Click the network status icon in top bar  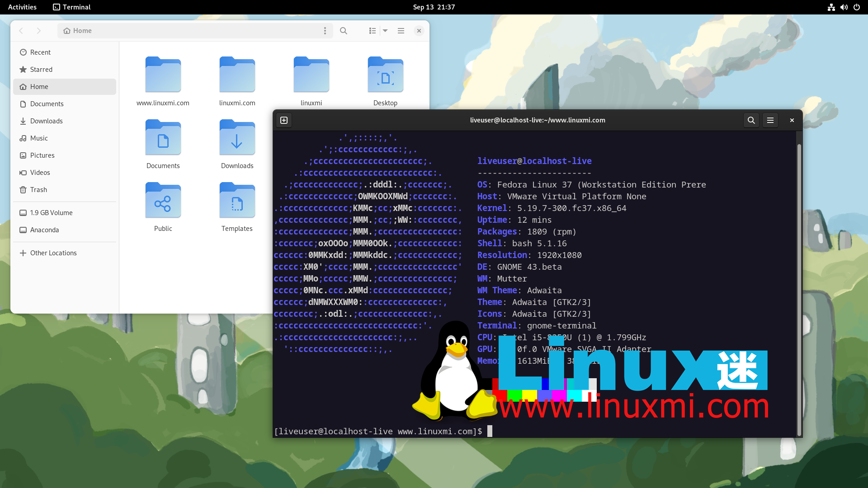coord(831,7)
